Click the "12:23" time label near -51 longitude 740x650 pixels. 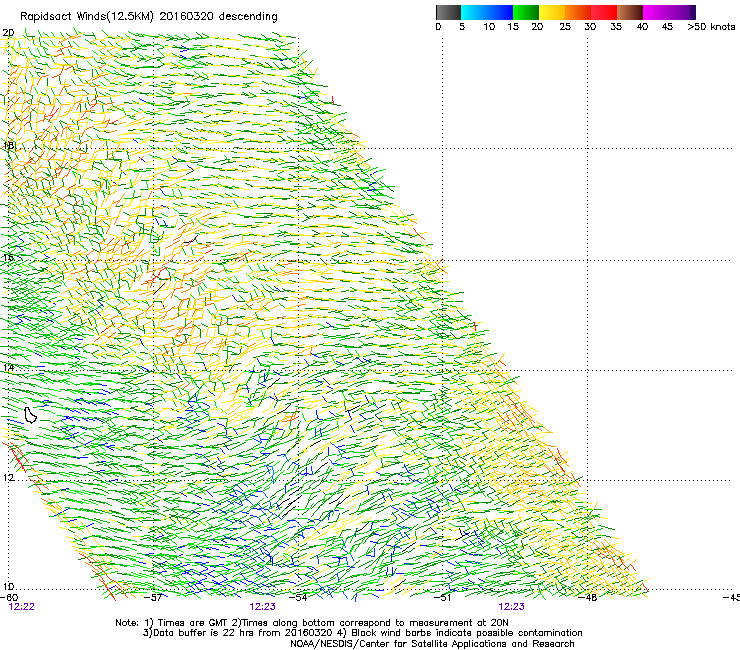pos(512,607)
